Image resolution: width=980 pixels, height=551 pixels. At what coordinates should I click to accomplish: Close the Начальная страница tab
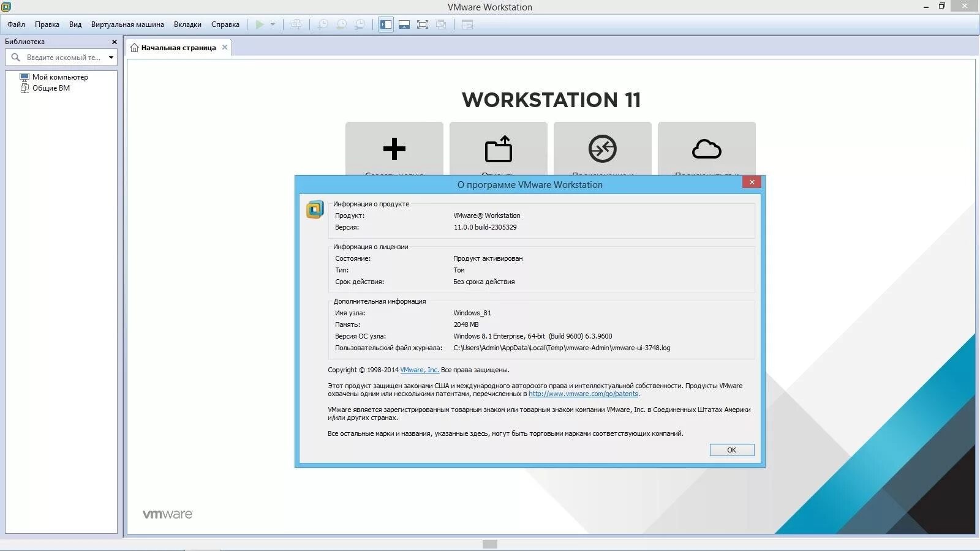coord(225,47)
